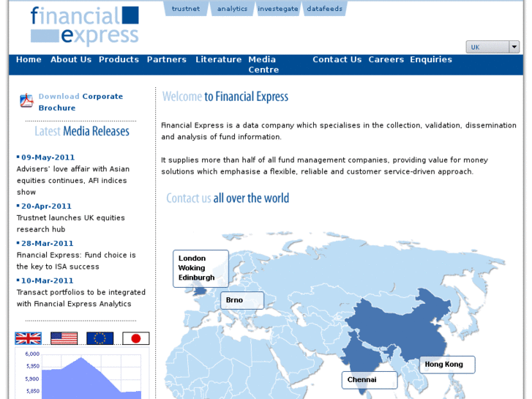Click the 'Latest Media Releases' heading
Screen dimensions: 532x399
point(82,131)
